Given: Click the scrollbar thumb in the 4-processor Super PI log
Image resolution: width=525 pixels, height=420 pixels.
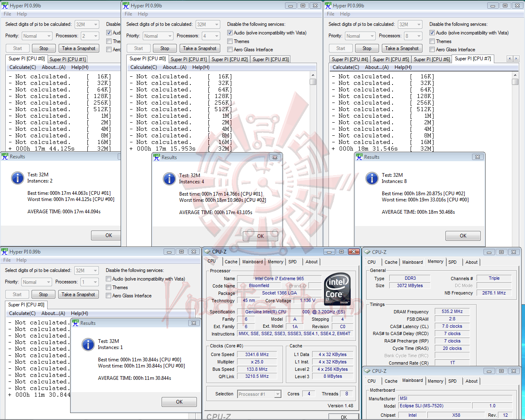Looking at the screenshot, I should (x=313, y=82).
